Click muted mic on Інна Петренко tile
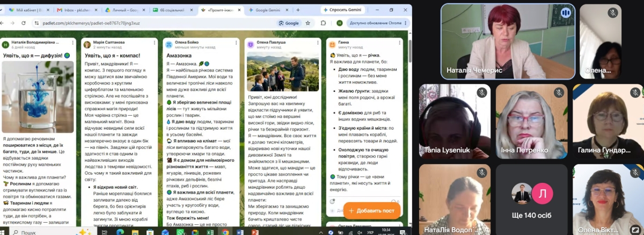This screenshot has width=644, height=235. coord(558,92)
